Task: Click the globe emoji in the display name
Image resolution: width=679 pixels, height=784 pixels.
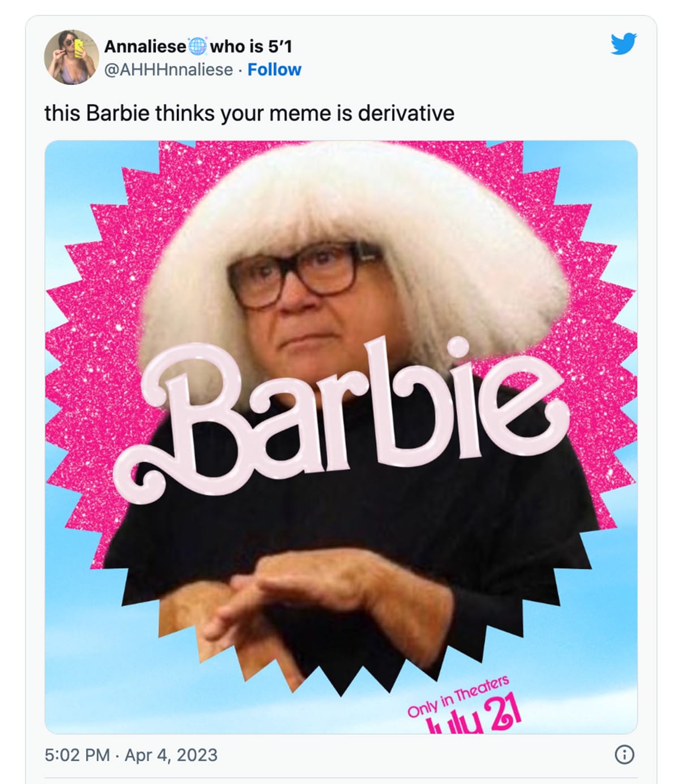Action: pos(197,46)
